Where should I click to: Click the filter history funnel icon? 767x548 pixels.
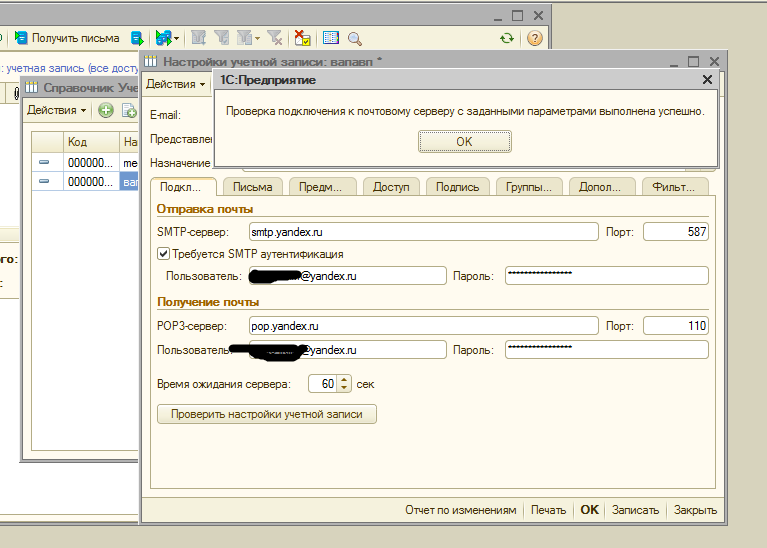[x=244, y=38]
